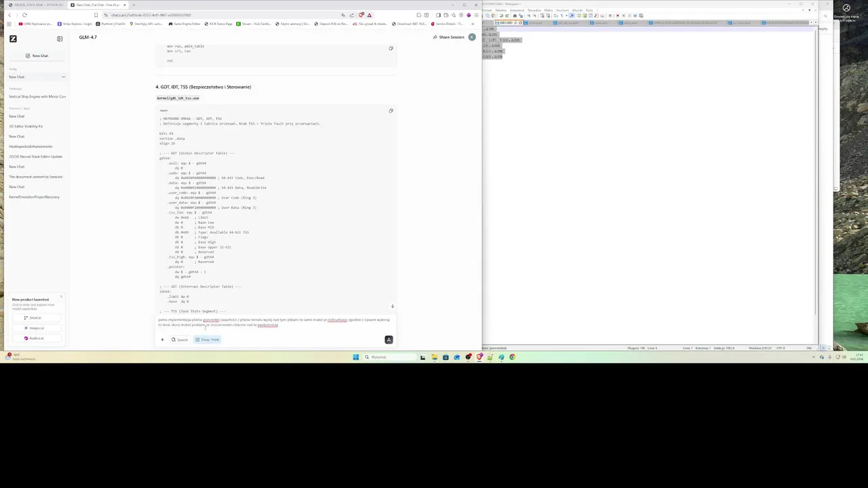Toggle the Z.ai sidebar collapse icon
868x488 pixels.
click(60, 39)
